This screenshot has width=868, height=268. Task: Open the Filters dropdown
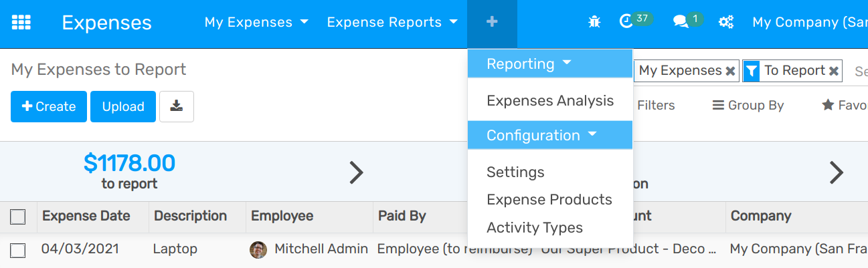point(656,105)
